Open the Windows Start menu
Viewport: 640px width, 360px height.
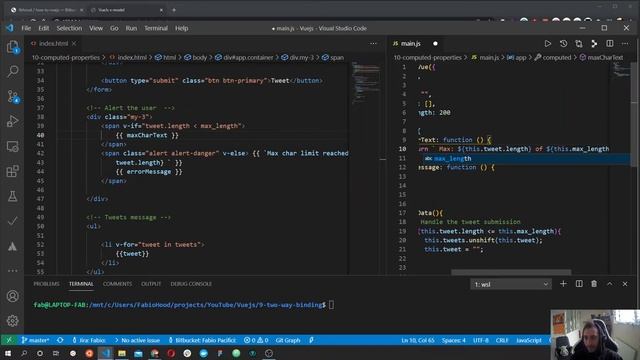tap(8, 353)
